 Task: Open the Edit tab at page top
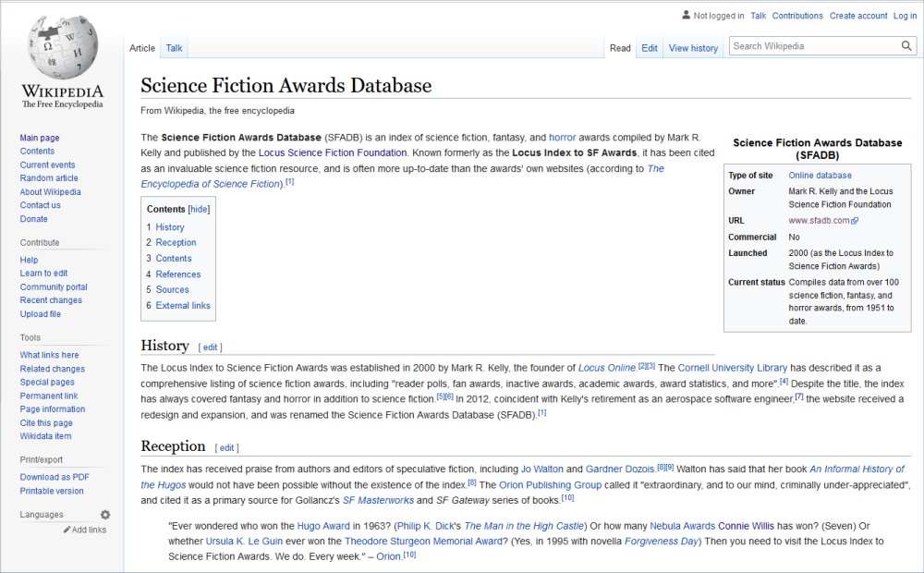tap(650, 48)
